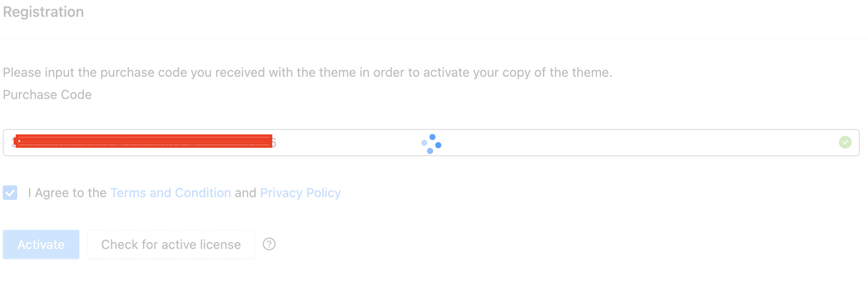The width and height of the screenshot is (868, 288).
Task: Open the question mark help icon
Action: coord(269,244)
